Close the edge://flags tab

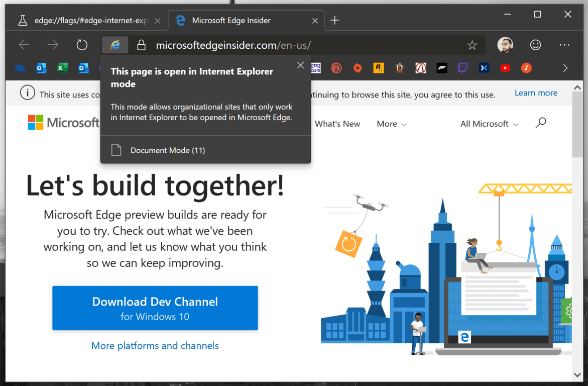(x=158, y=21)
